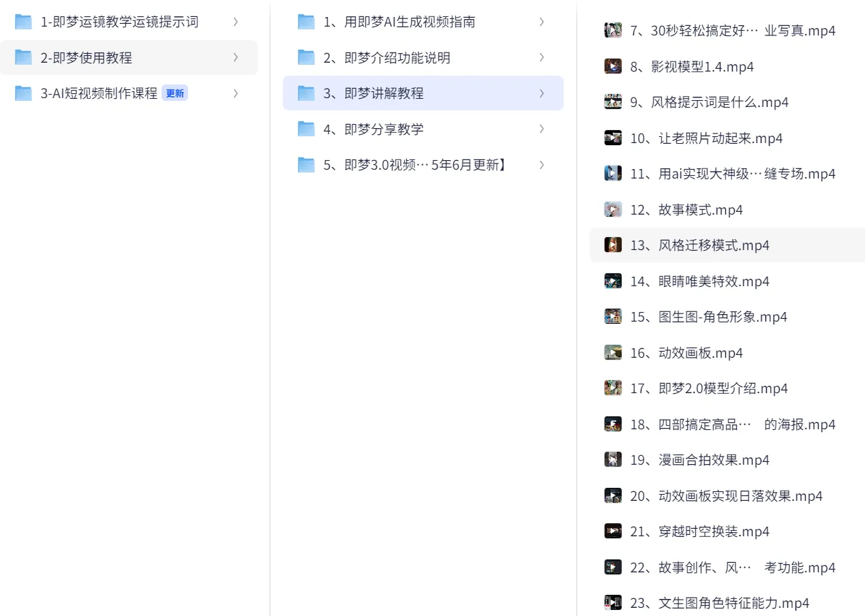Click video thumbnail of 18、四部搞定高品 file
Viewport: 865px width, 616px height.
click(x=613, y=424)
